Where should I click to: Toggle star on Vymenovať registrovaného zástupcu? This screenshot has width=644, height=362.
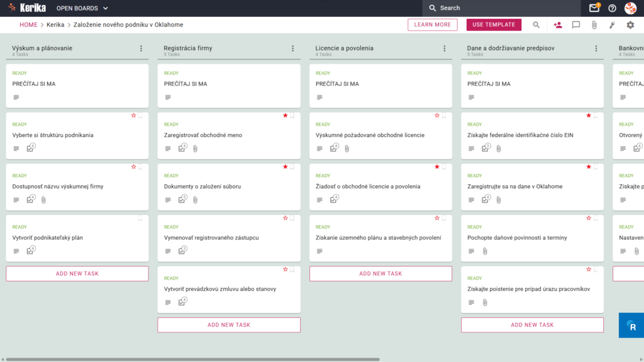tap(285, 218)
